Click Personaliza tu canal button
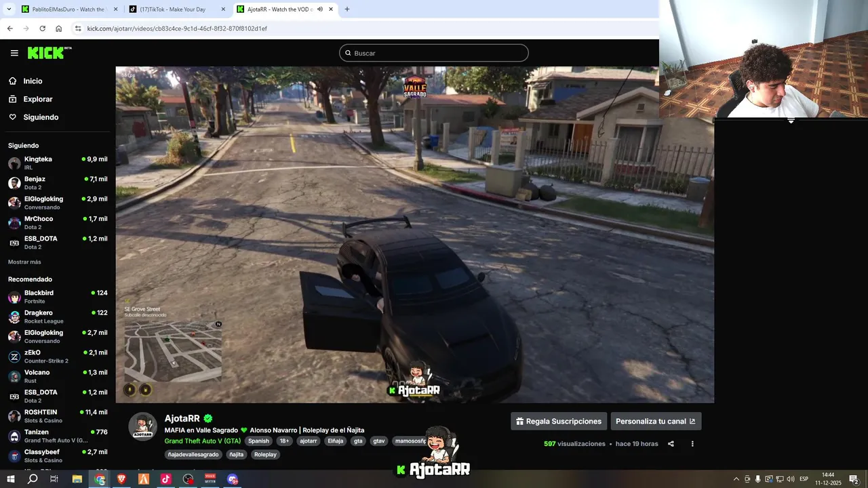Screen dimensions: 868x488 click(656, 421)
